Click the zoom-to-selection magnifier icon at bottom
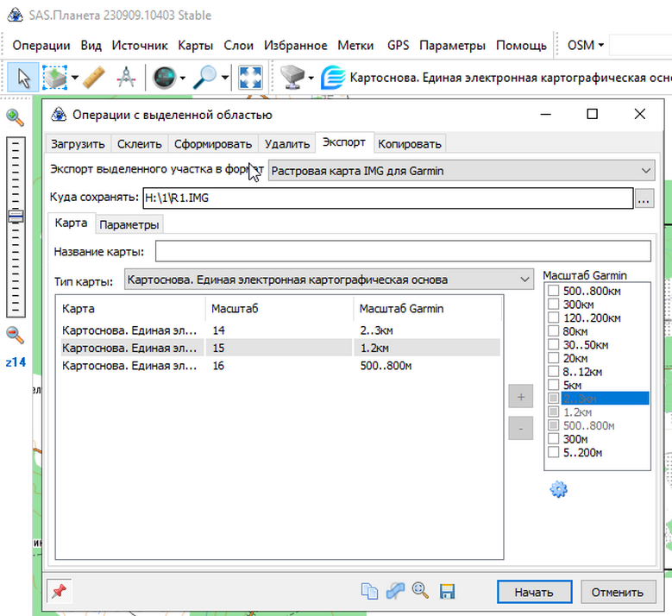 421,591
